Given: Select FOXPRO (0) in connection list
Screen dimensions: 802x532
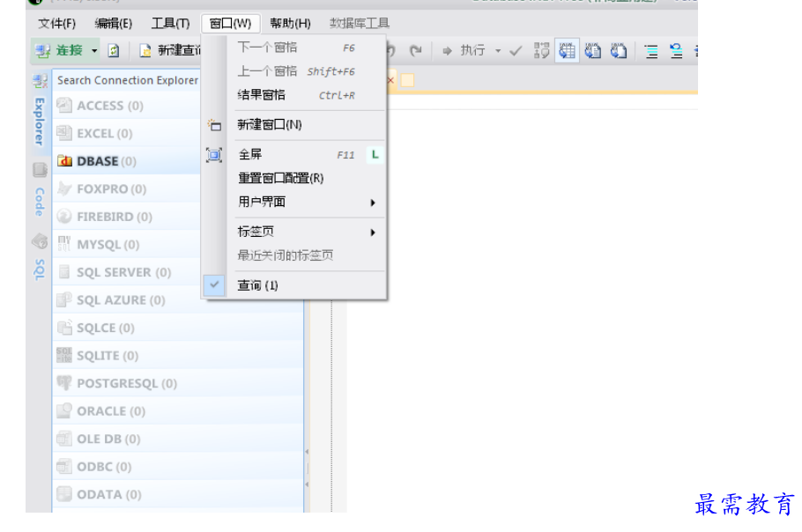Looking at the screenshot, I should click(x=127, y=189).
